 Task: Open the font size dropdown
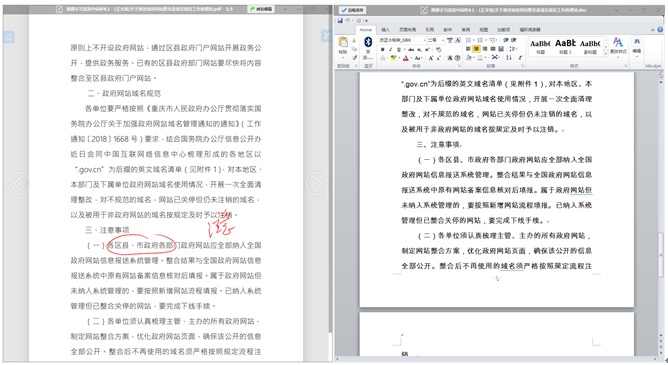436,40
